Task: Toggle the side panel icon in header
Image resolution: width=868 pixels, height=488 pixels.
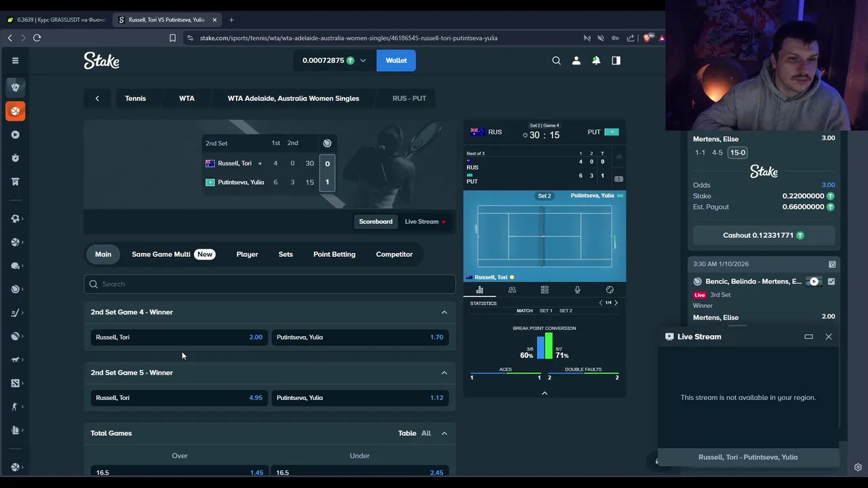Action: click(x=616, y=60)
